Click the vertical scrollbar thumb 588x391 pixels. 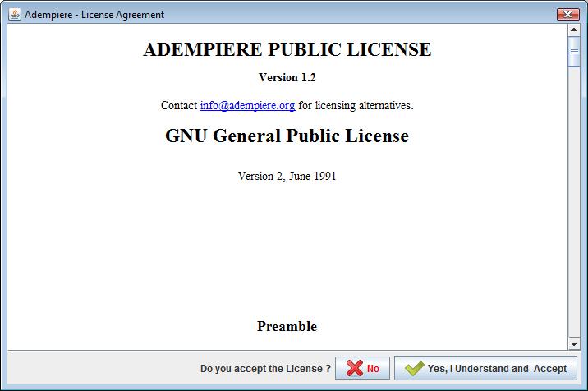coord(574,52)
